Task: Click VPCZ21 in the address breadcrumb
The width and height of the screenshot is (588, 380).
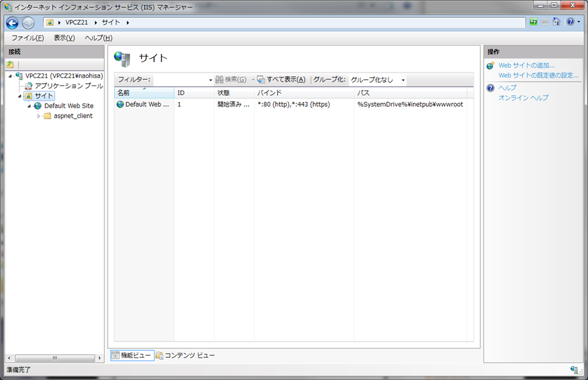Action: (76, 22)
